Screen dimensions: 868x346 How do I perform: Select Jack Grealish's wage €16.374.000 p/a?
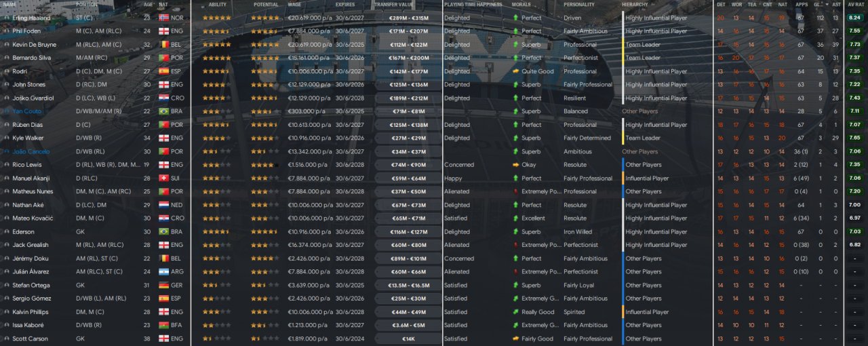pyautogui.click(x=309, y=245)
